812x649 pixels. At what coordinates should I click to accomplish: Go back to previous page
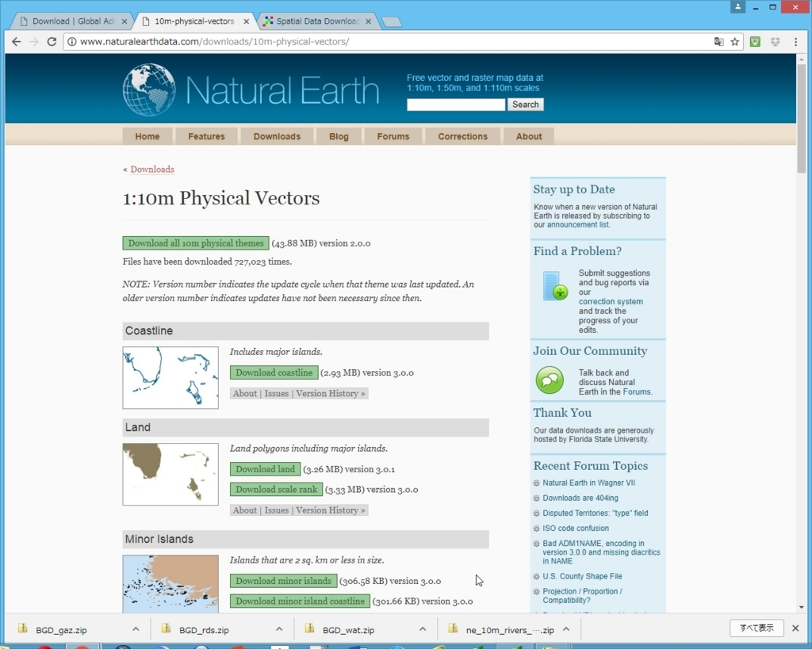pyautogui.click(x=17, y=41)
